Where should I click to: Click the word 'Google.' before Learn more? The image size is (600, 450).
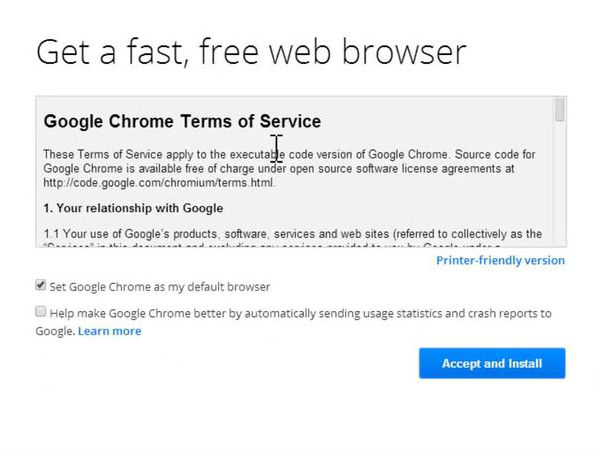(55, 331)
